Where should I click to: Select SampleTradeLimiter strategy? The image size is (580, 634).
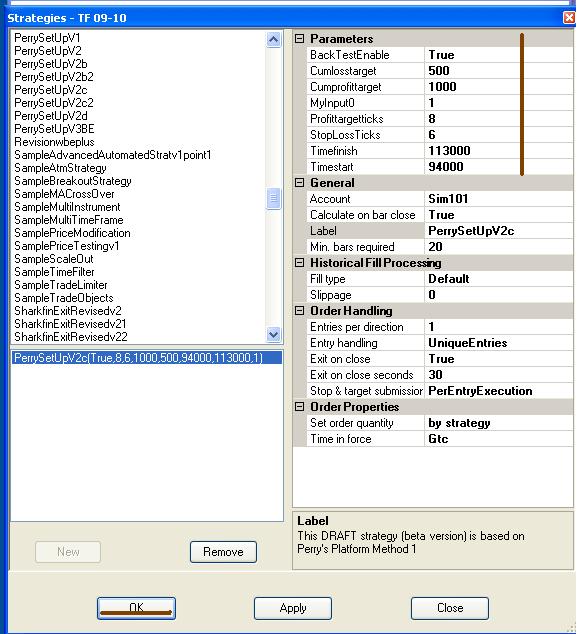pos(61,285)
